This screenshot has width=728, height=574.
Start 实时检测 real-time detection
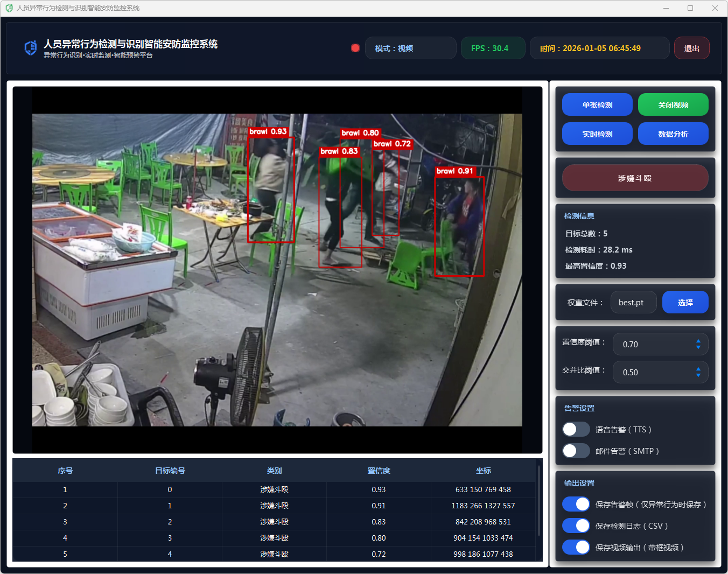(597, 134)
